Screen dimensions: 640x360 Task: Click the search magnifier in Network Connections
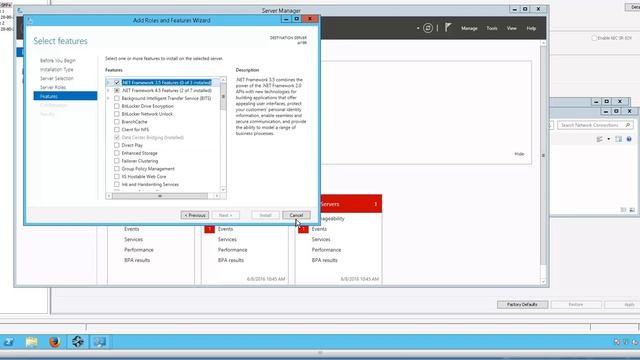click(x=628, y=125)
